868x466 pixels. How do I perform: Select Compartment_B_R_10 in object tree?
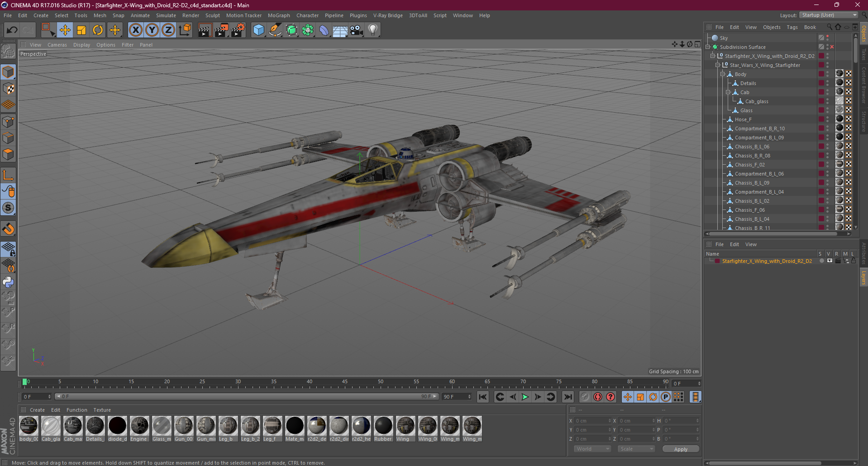[x=760, y=128]
